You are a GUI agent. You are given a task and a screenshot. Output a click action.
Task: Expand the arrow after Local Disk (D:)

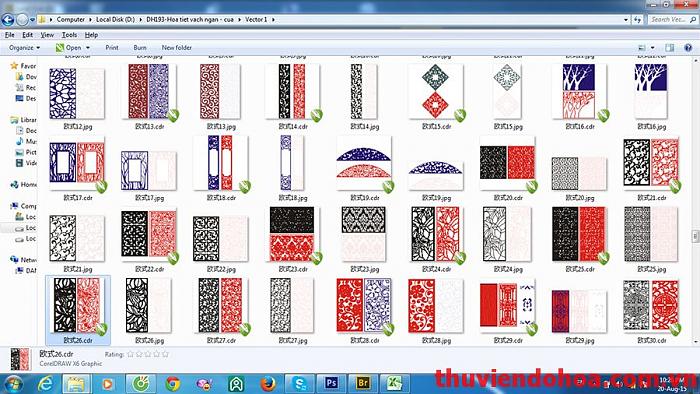click(x=141, y=20)
